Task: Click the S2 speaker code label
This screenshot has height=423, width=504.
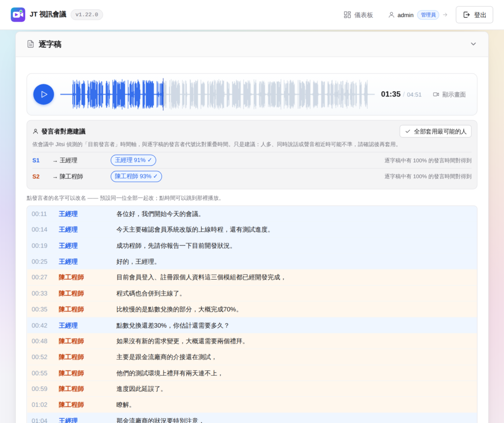Action: point(36,176)
